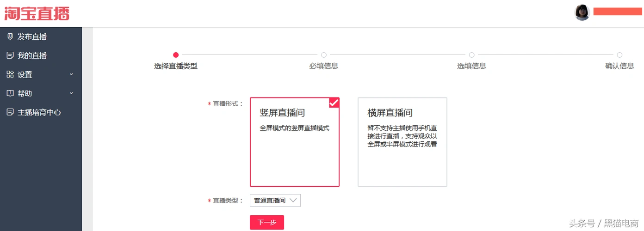Click the 选择直播类型 step dot

coord(176,55)
